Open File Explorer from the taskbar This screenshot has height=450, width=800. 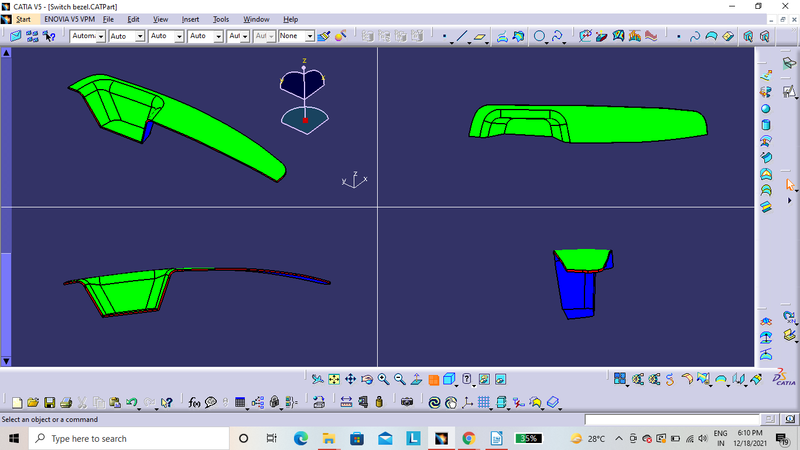point(329,439)
